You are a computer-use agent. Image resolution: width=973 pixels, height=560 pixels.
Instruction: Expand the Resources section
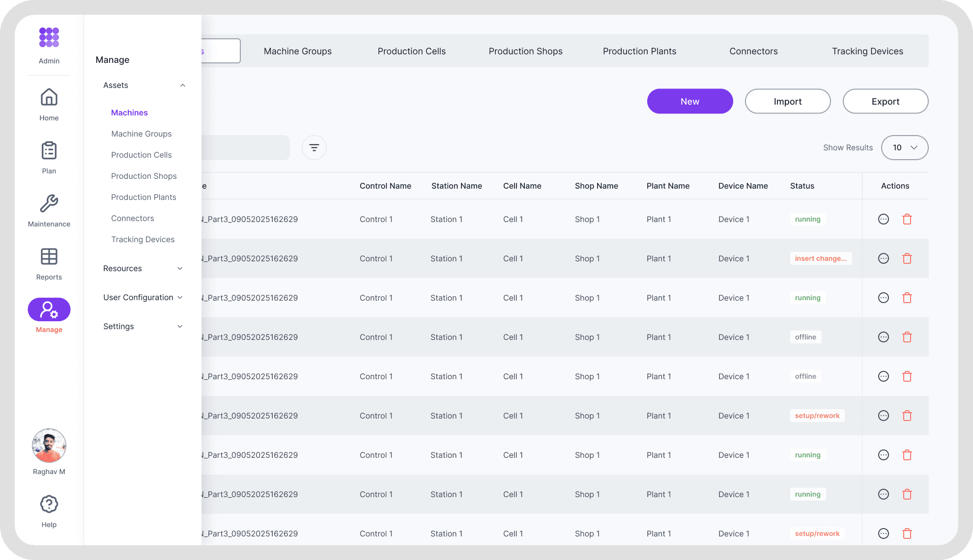pos(180,269)
